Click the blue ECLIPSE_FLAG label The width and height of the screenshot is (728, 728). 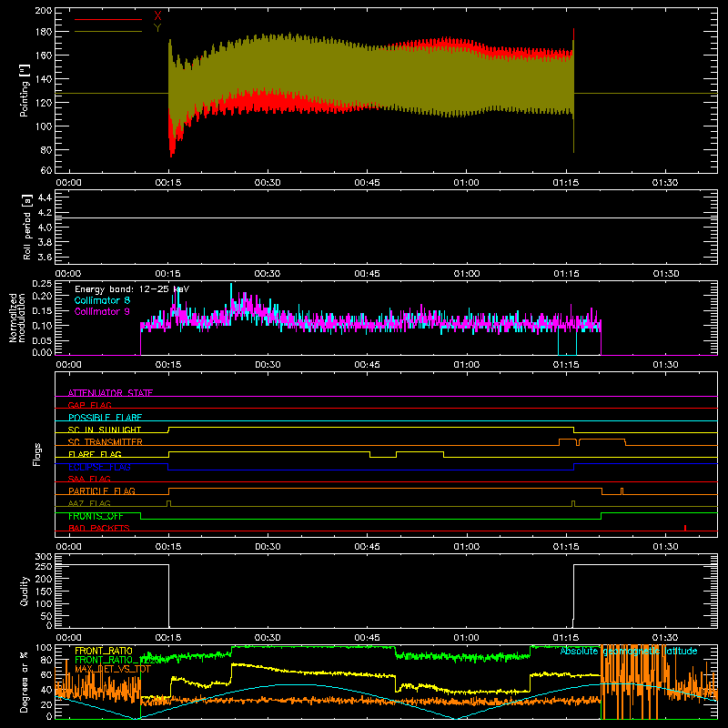(x=100, y=467)
